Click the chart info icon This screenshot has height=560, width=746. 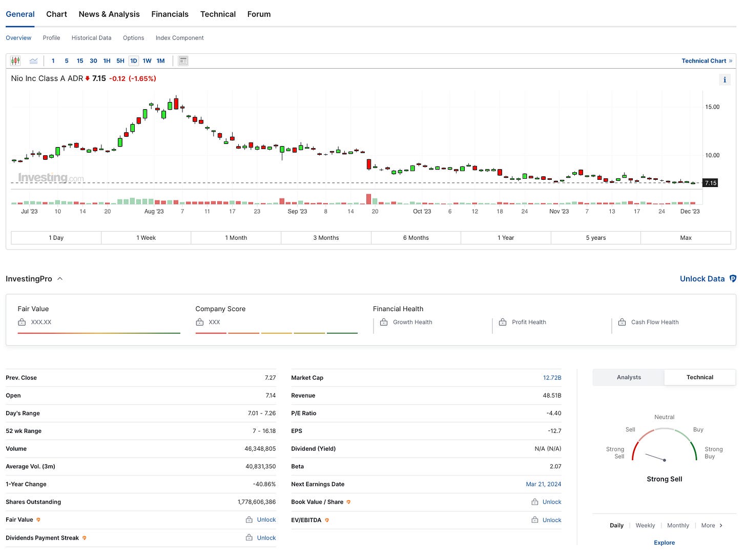(x=724, y=79)
